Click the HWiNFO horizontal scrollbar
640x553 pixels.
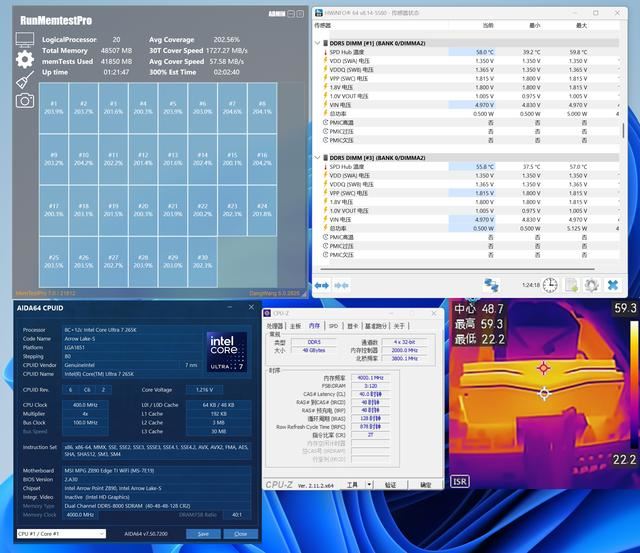(x=457, y=269)
